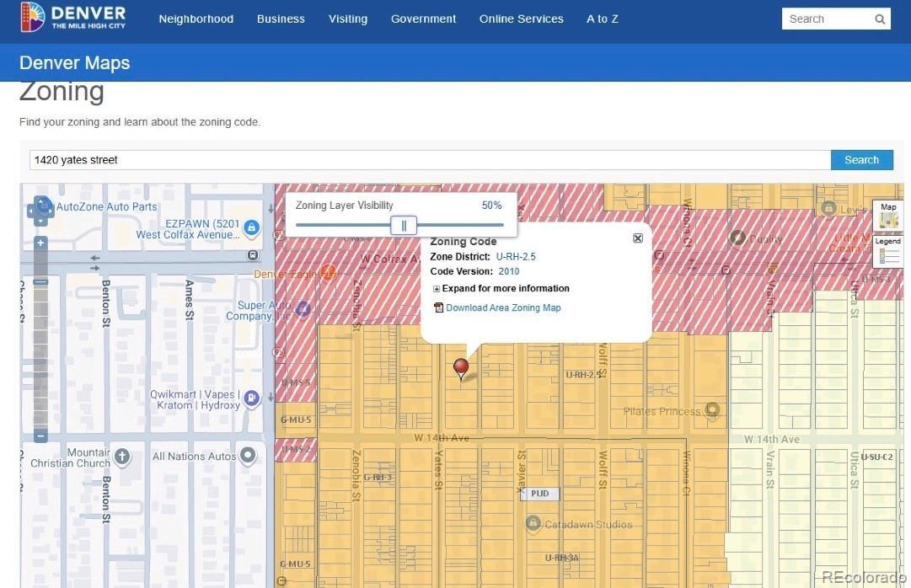Open the Online Services menu
Viewport: 911px width, 588px height.
[521, 19]
